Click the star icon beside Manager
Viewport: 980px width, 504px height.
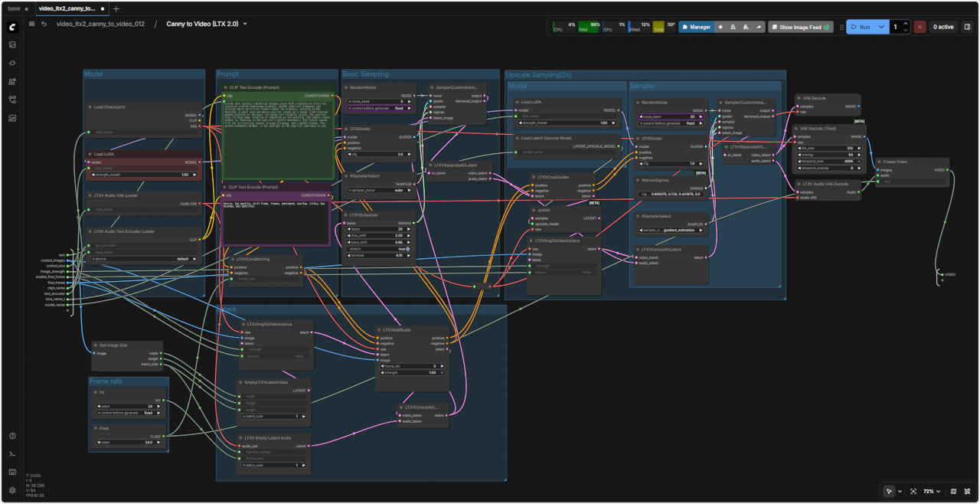click(x=720, y=27)
